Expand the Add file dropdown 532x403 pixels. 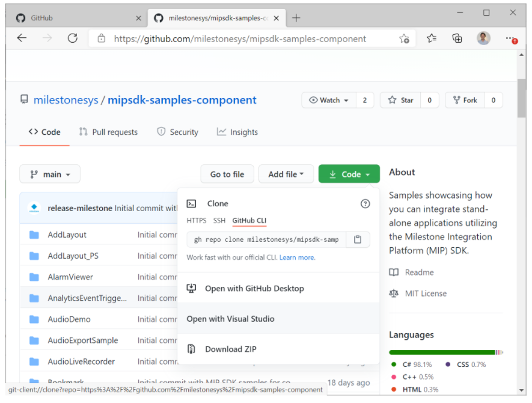(x=286, y=174)
